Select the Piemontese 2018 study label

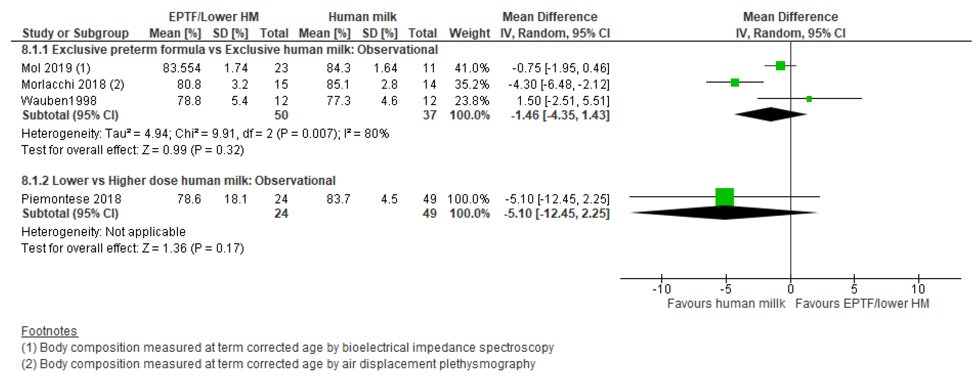[71, 199]
